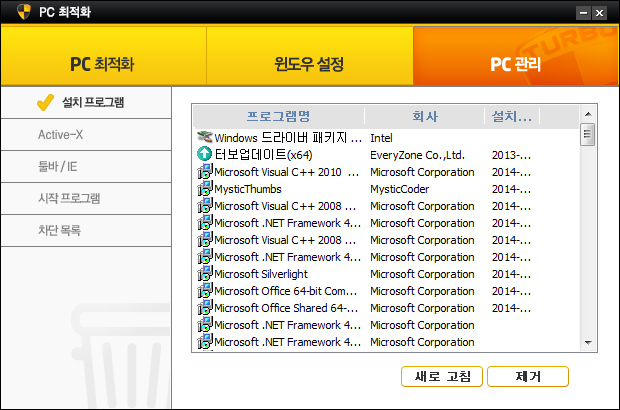Click the MysticThumbs installer icon

pos(205,189)
